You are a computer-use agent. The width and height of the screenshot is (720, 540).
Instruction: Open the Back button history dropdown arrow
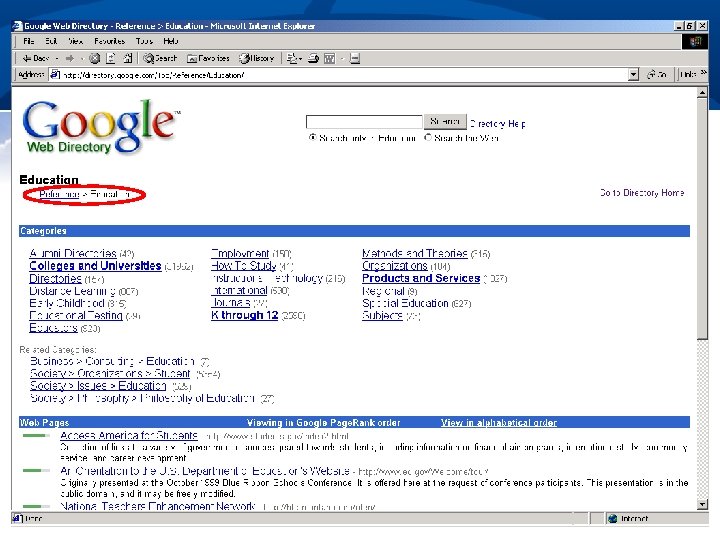(x=57, y=58)
